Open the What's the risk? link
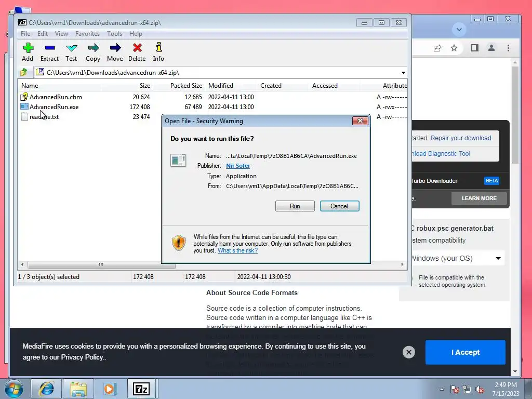Image resolution: width=532 pixels, height=399 pixels. click(x=237, y=250)
